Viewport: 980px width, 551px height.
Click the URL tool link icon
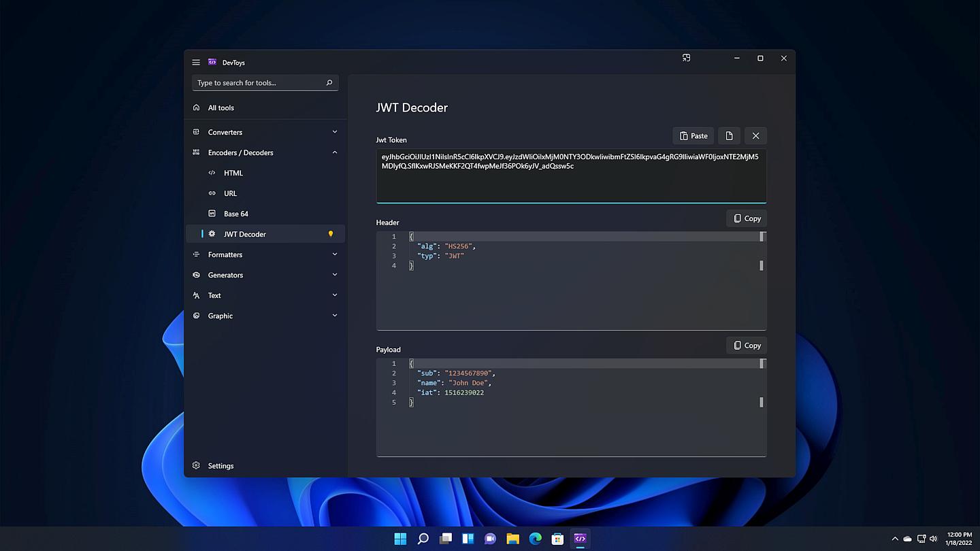(212, 193)
